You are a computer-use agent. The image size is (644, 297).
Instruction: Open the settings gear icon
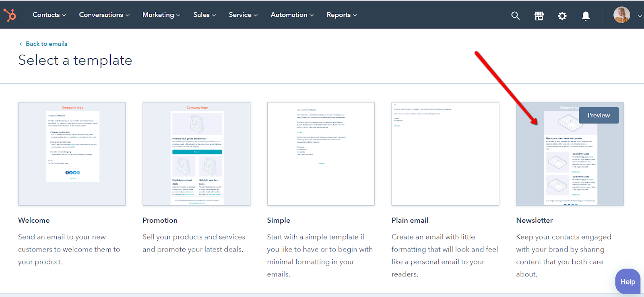pyautogui.click(x=562, y=16)
